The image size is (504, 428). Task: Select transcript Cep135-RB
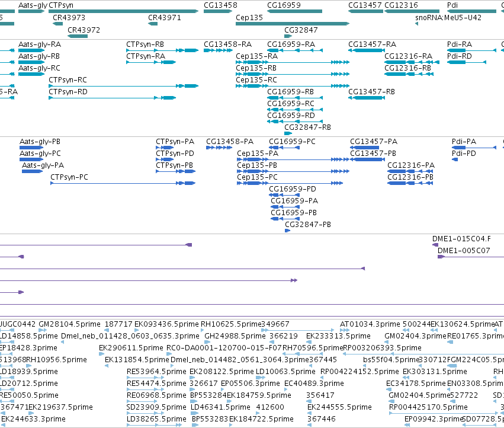pyautogui.click(x=256, y=68)
